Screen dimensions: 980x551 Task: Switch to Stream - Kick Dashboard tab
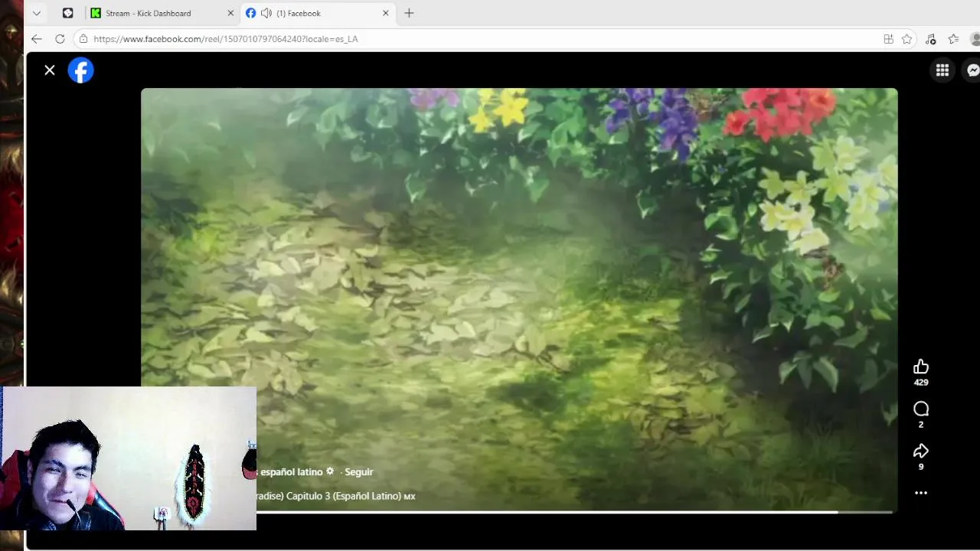click(x=162, y=13)
